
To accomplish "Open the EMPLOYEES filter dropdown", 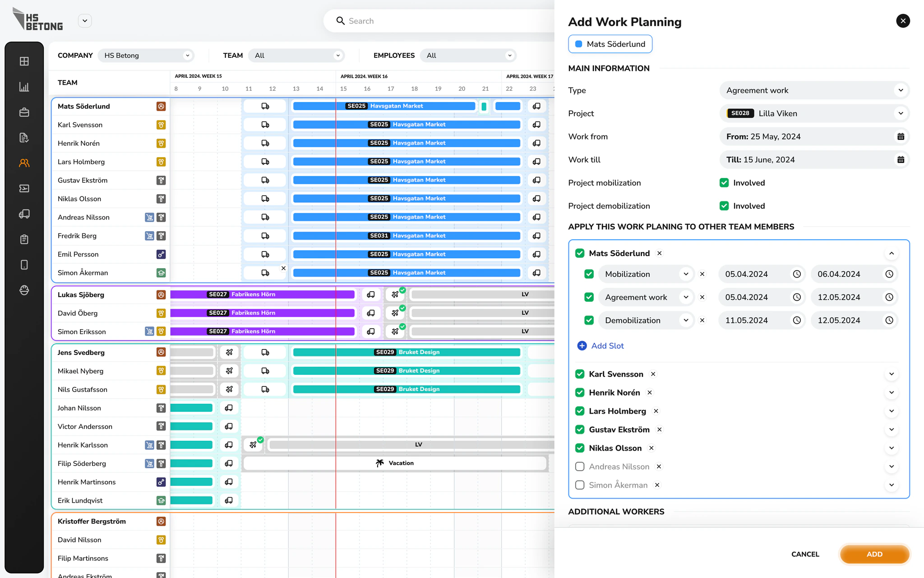I will pyautogui.click(x=468, y=56).
